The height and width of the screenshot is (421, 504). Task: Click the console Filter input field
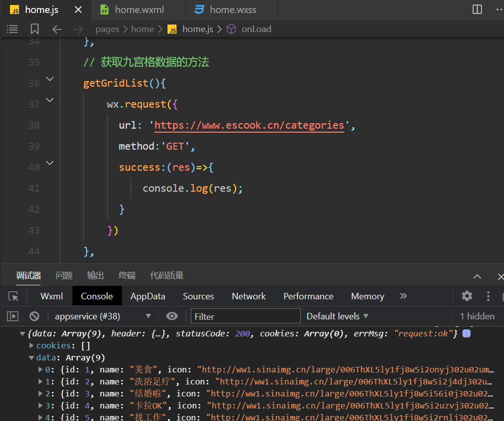(245, 316)
